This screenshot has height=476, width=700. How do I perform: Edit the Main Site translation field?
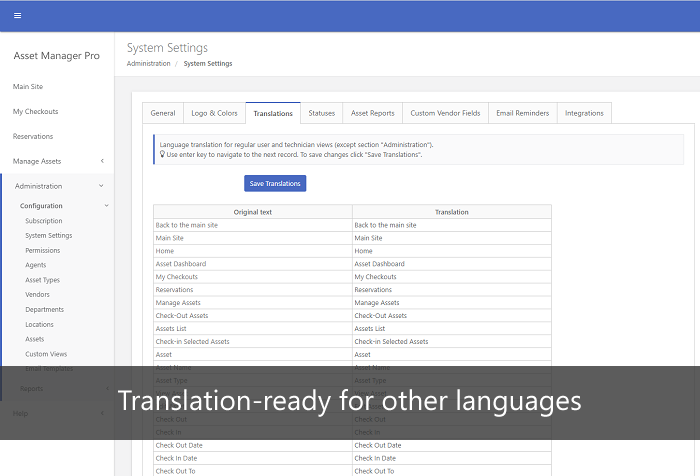pyautogui.click(x=452, y=238)
